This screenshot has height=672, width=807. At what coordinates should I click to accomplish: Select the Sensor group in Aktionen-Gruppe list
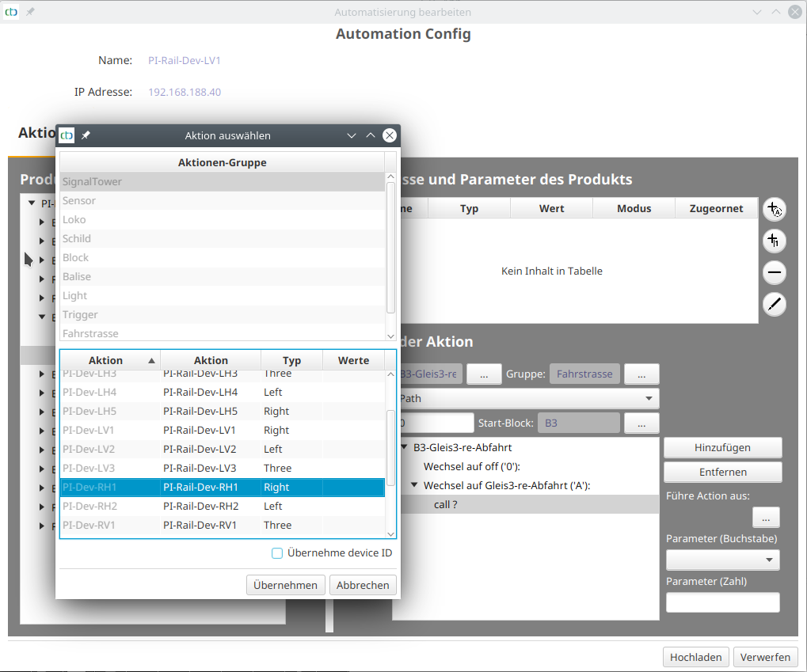tap(222, 201)
